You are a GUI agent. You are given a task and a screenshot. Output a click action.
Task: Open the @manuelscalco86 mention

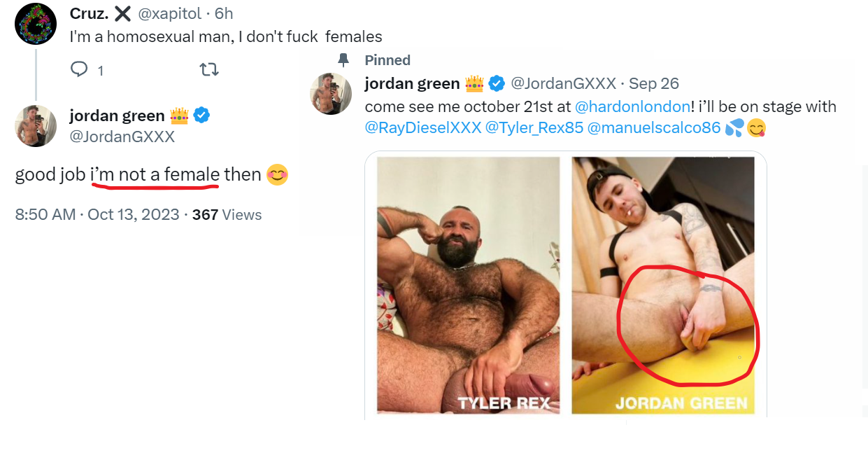[654, 128]
